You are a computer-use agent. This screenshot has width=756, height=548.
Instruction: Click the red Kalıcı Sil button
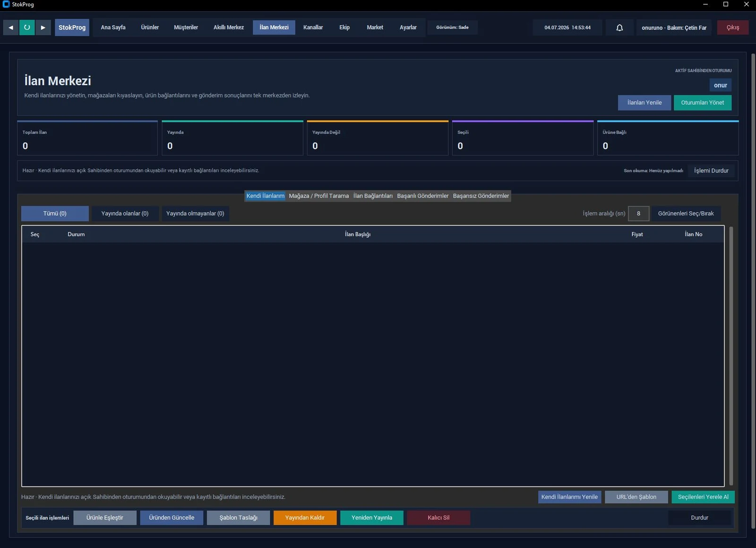tap(438, 518)
